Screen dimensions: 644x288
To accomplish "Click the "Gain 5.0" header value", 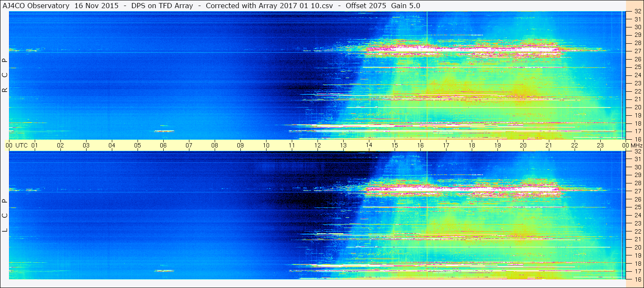I will [x=406, y=6].
